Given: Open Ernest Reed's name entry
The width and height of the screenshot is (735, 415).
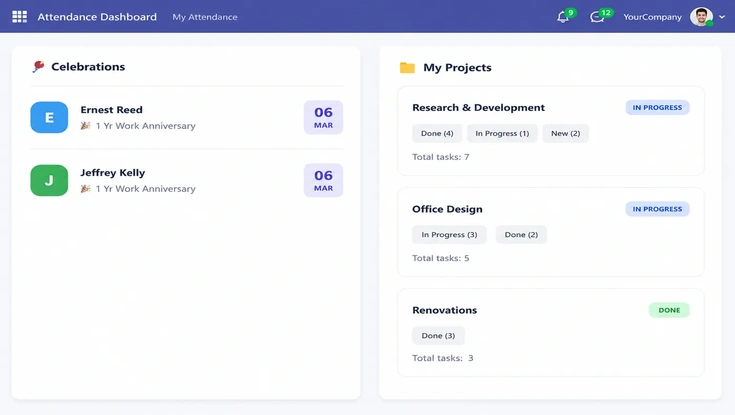Looking at the screenshot, I should point(112,110).
